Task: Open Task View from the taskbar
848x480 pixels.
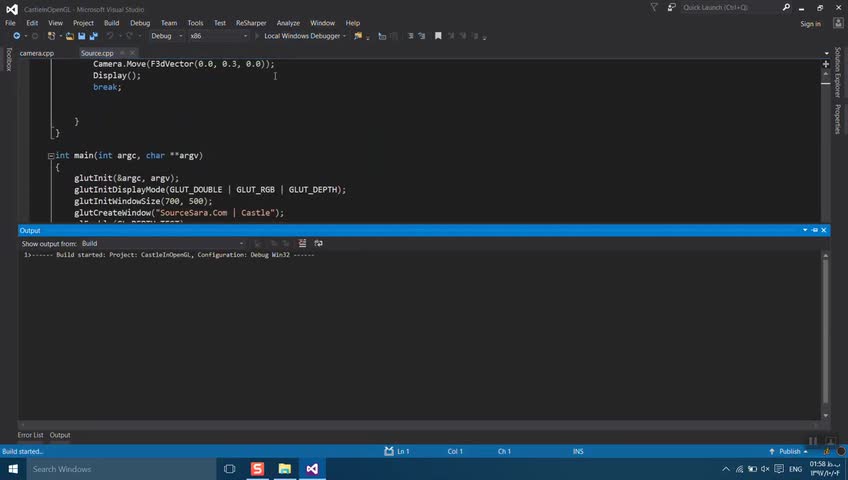Action: [229, 469]
